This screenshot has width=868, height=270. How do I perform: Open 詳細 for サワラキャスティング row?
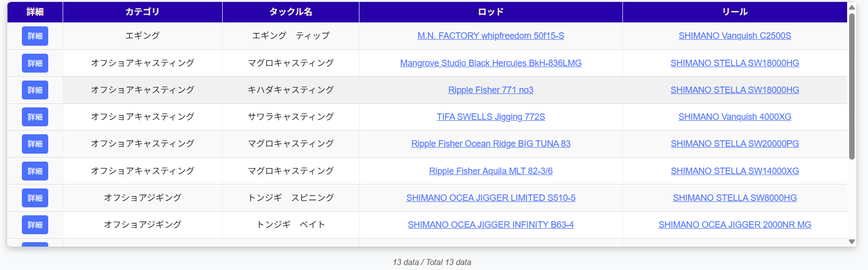click(x=35, y=117)
